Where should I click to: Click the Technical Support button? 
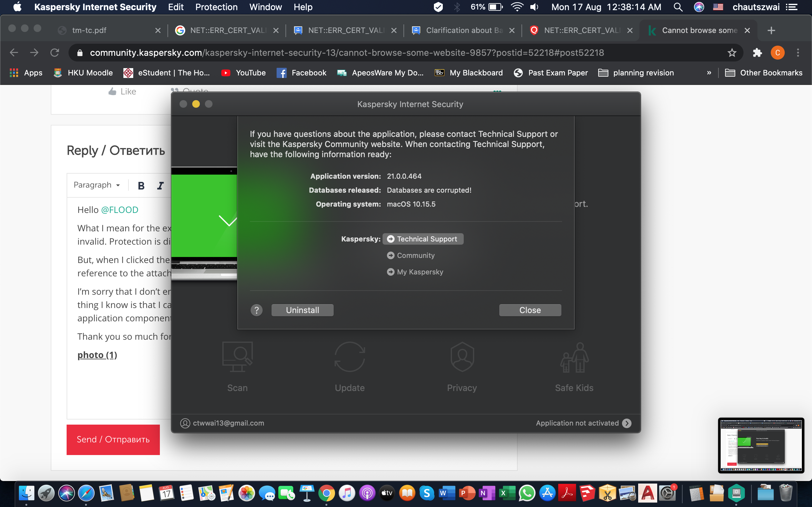click(423, 239)
